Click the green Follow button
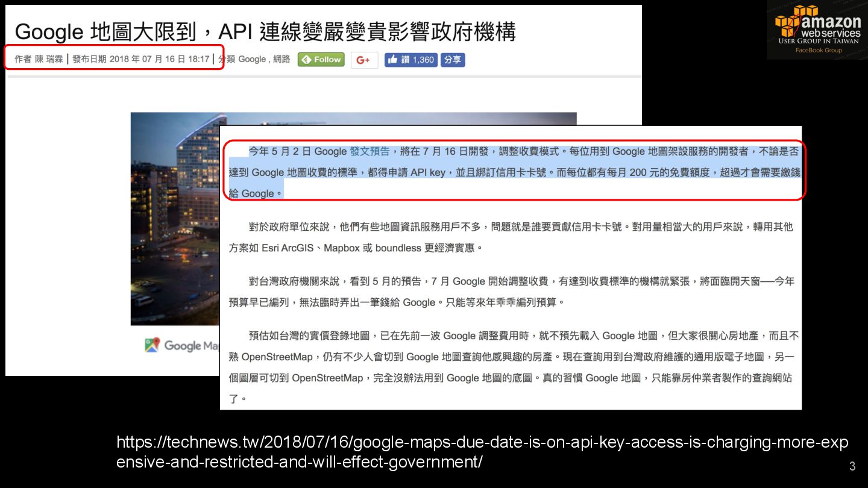The image size is (868, 488). [321, 60]
